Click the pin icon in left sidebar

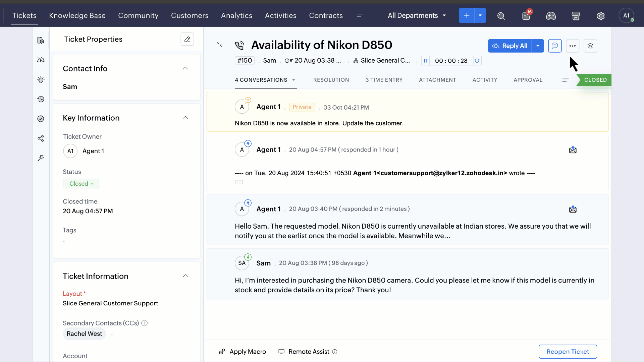point(41,158)
